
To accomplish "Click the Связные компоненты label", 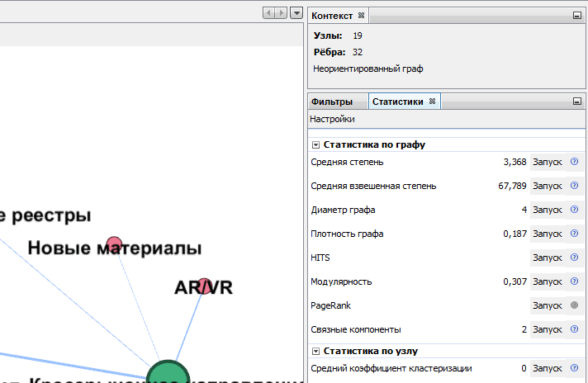I will point(355,330).
